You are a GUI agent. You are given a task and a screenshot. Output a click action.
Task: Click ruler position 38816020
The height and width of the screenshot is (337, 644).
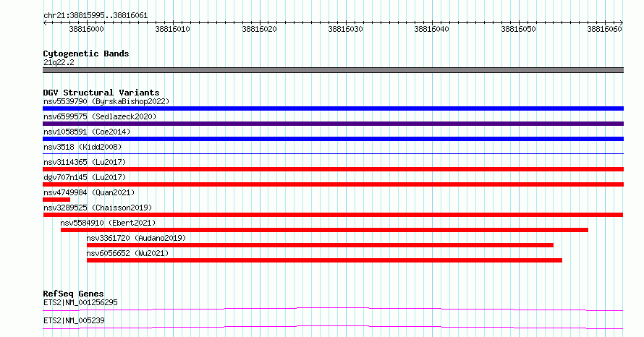coord(260,29)
